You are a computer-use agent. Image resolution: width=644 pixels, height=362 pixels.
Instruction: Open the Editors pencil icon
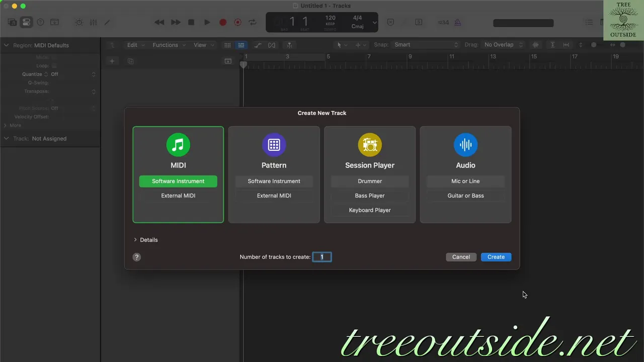point(107,22)
